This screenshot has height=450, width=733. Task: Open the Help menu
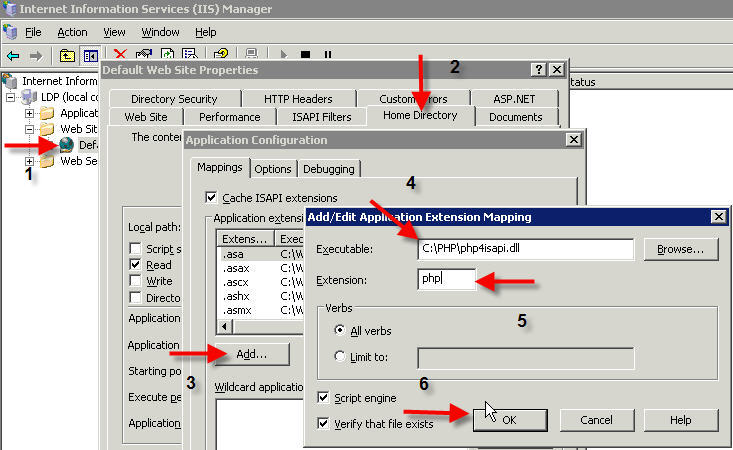click(206, 32)
